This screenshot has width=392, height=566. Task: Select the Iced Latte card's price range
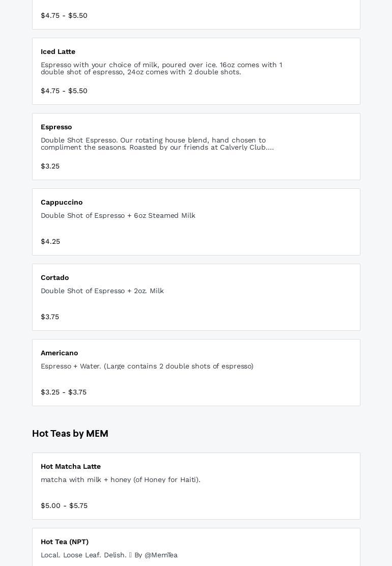coord(64,91)
